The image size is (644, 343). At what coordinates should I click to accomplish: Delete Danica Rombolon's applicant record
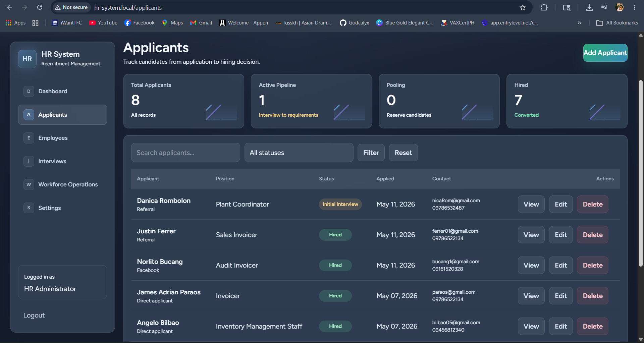click(593, 204)
